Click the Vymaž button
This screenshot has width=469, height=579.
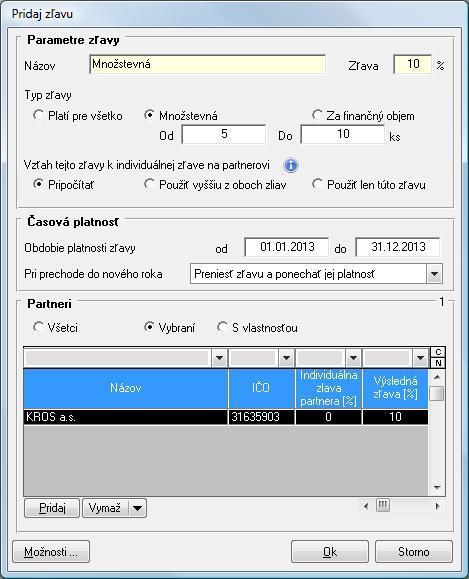(x=105, y=508)
